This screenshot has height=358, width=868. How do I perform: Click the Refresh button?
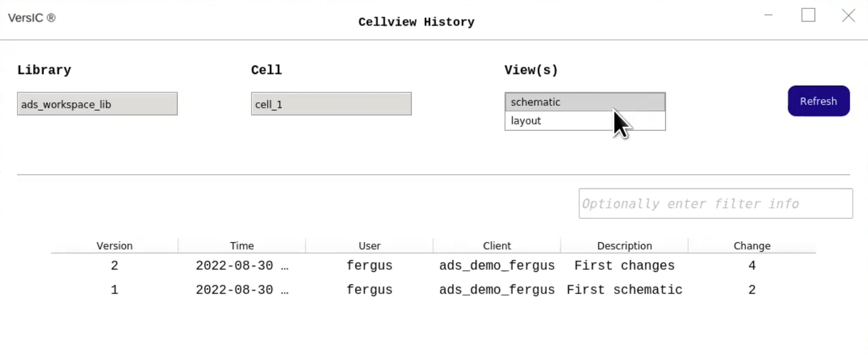[818, 101]
